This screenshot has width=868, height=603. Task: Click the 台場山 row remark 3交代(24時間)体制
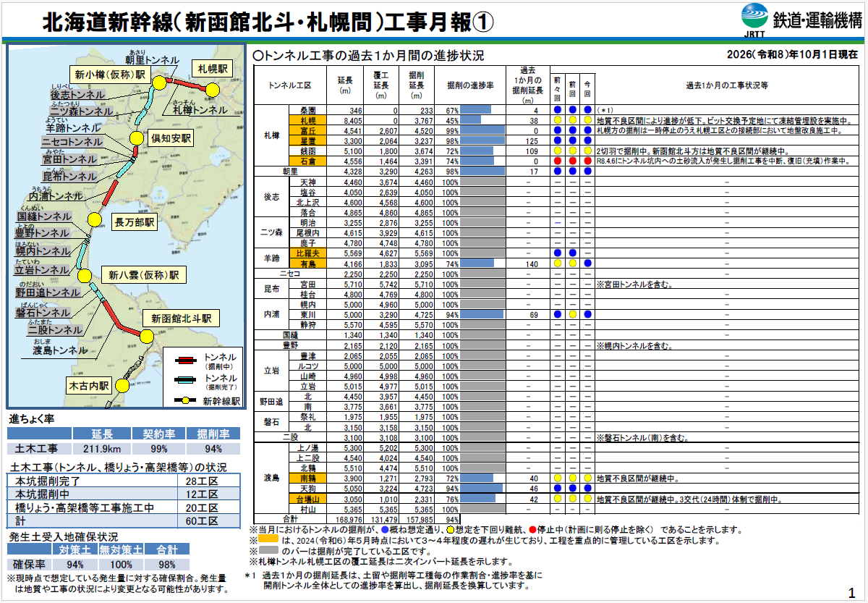coord(691,499)
